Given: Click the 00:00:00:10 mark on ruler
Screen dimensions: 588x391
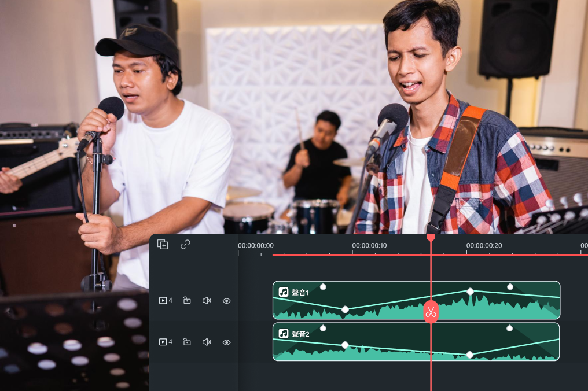Looking at the screenshot, I should (x=369, y=246).
